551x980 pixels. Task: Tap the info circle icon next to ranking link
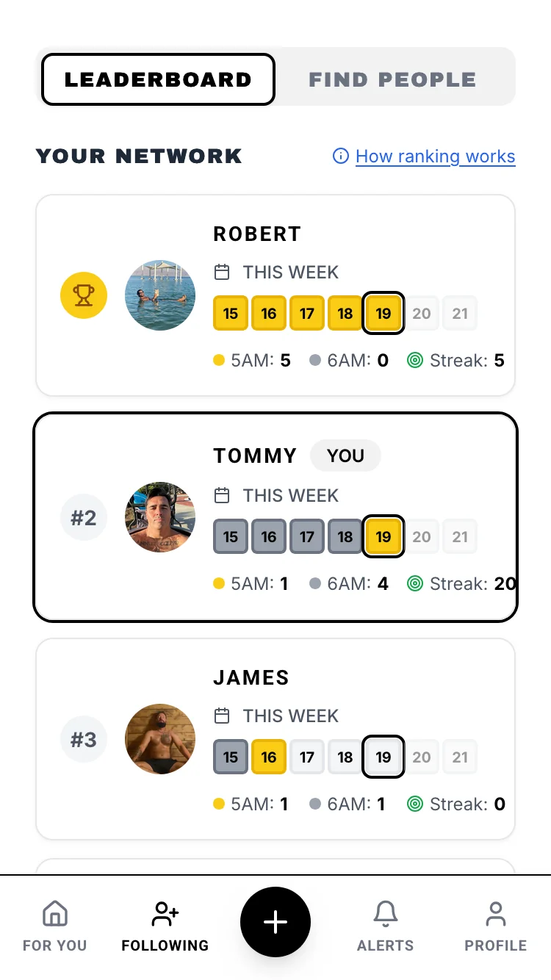pyautogui.click(x=339, y=156)
